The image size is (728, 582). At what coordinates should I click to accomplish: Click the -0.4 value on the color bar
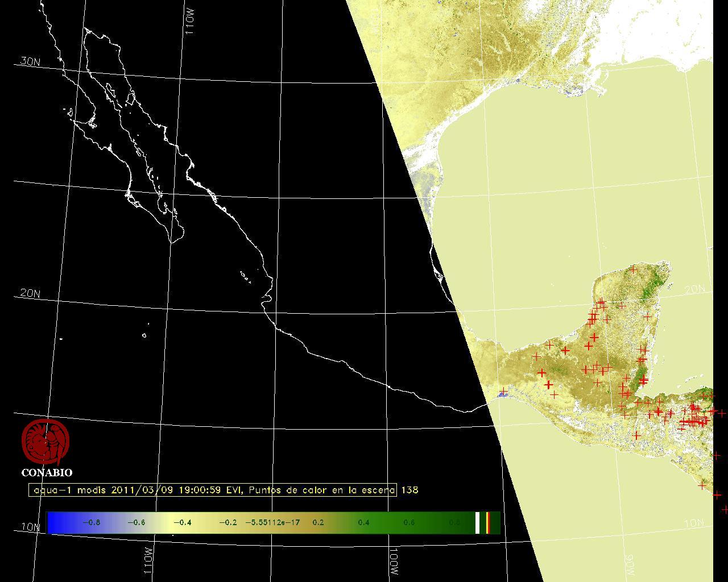click(x=183, y=522)
